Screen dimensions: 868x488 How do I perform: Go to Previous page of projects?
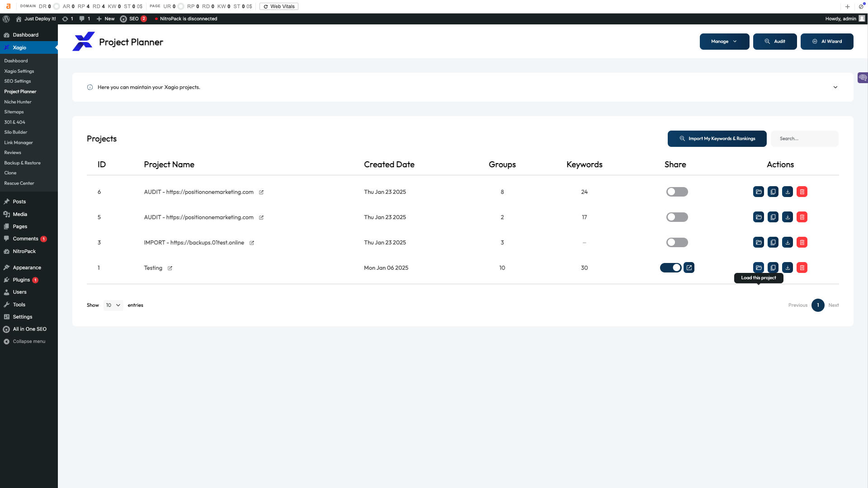click(798, 305)
